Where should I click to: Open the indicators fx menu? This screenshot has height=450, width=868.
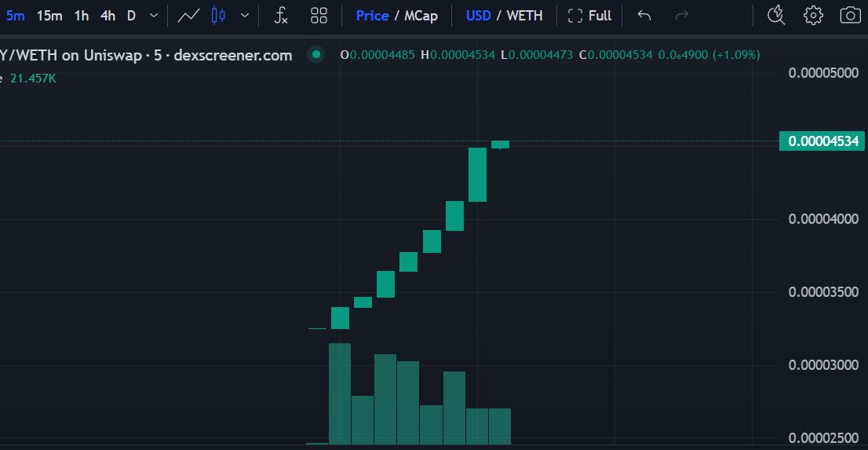point(281,16)
